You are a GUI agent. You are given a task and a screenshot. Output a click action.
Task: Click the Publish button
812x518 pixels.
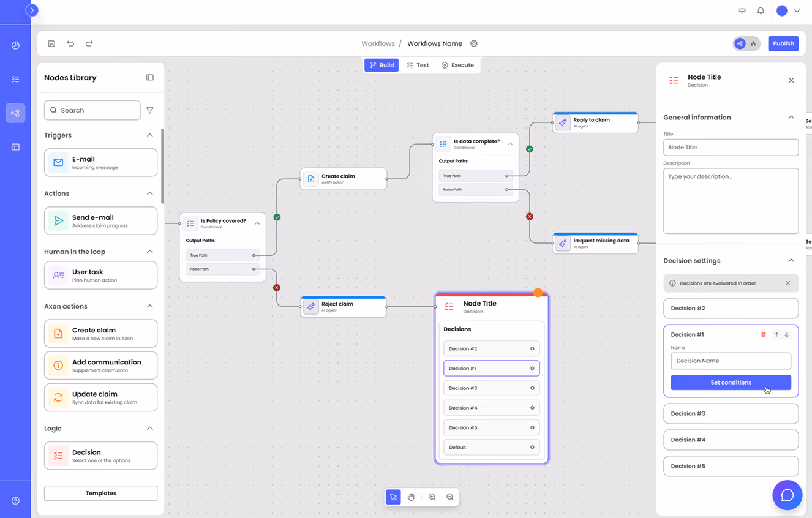pos(783,43)
